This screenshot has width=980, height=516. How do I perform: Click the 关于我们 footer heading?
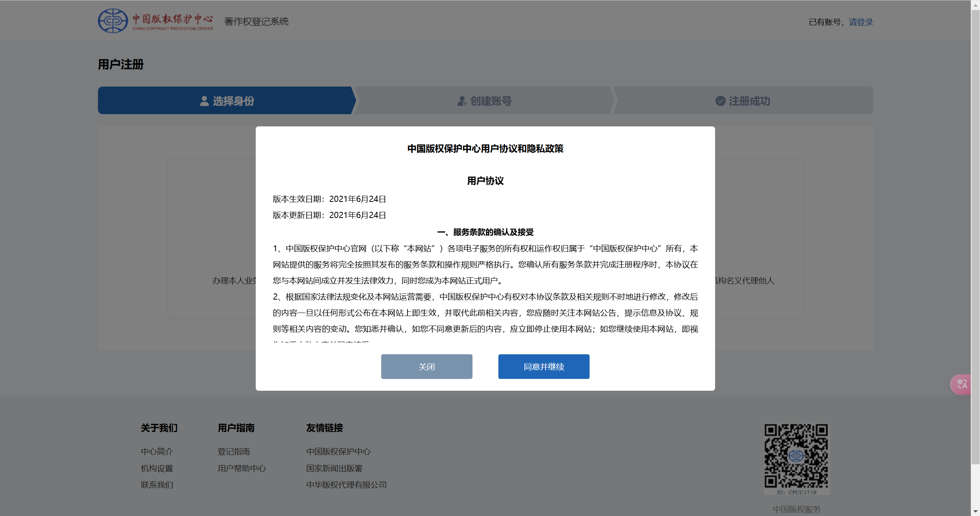159,428
